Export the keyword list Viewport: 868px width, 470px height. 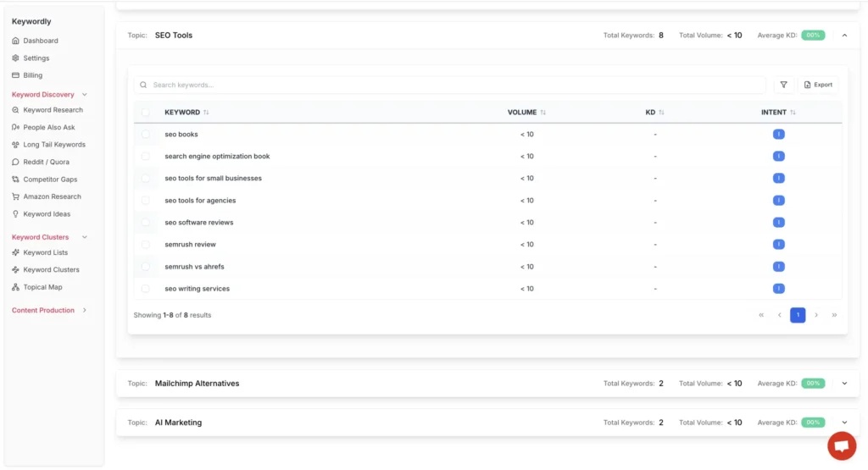point(818,85)
